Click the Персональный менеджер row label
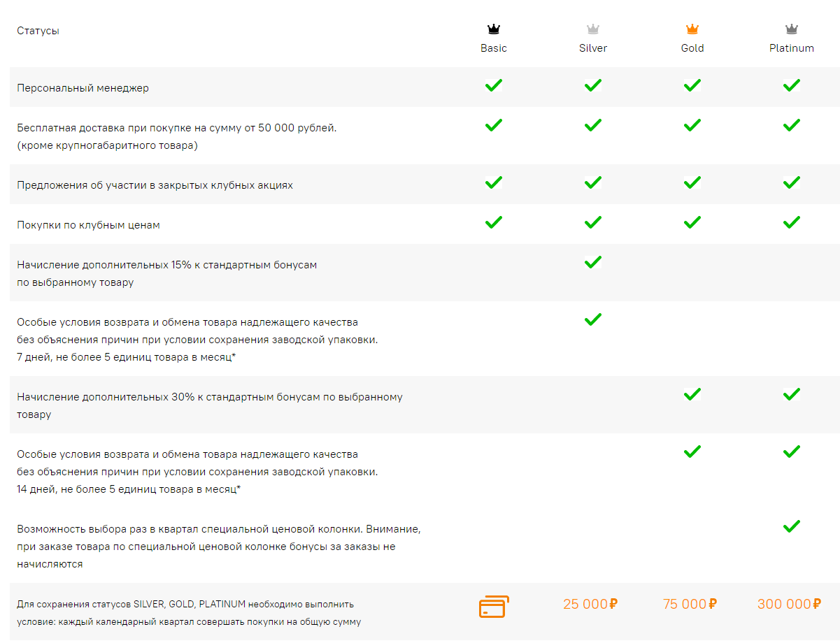The height and width of the screenshot is (643, 840). (x=83, y=88)
